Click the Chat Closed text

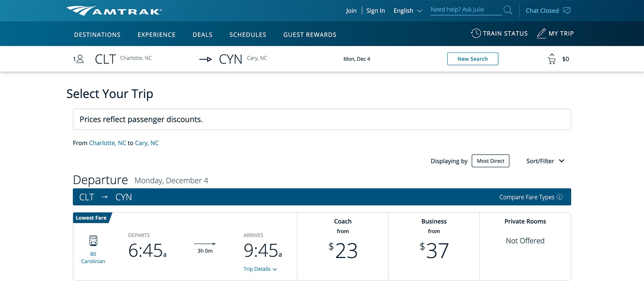(x=542, y=11)
